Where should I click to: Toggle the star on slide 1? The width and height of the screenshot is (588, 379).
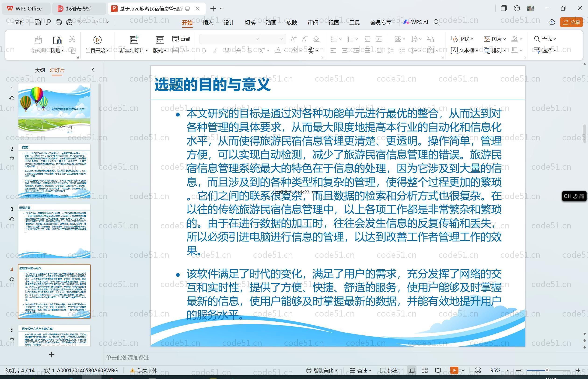(12, 98)
